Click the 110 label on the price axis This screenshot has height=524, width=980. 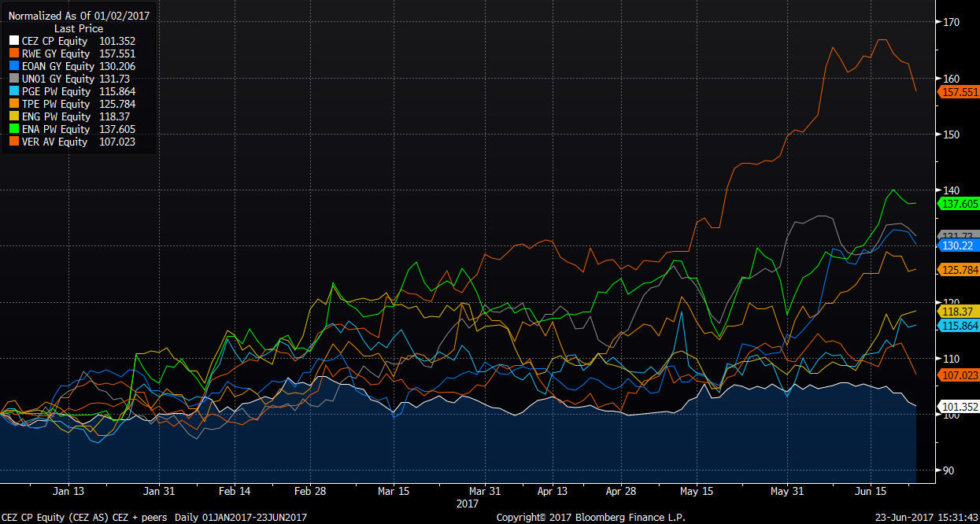(951, 358)
